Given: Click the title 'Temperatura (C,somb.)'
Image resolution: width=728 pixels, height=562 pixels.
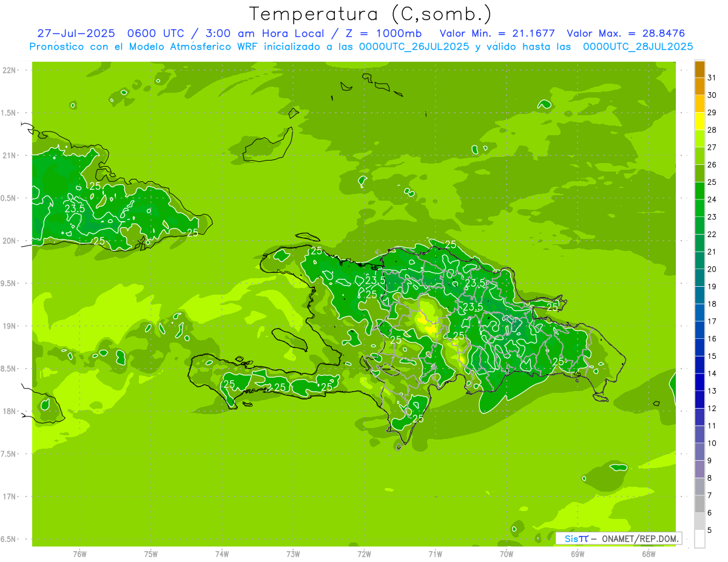Looking at the screenshot, I should coord(371,14).
